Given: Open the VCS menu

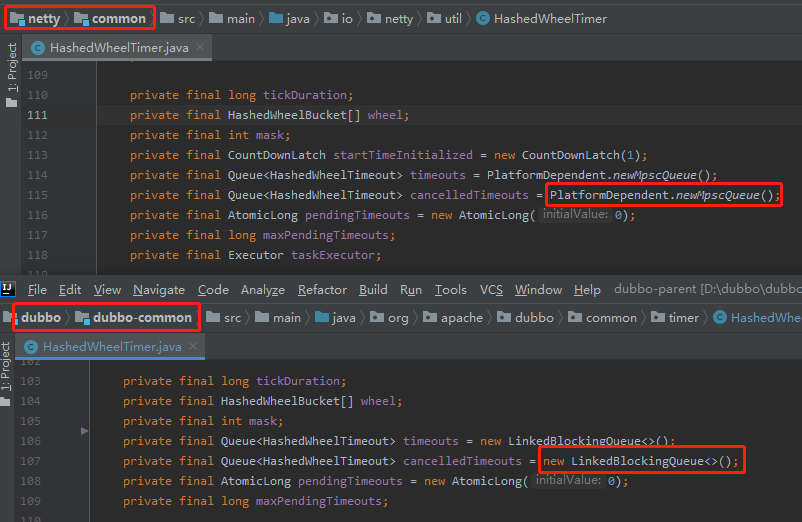Looking at the screenshot, I should pos(491,290).
